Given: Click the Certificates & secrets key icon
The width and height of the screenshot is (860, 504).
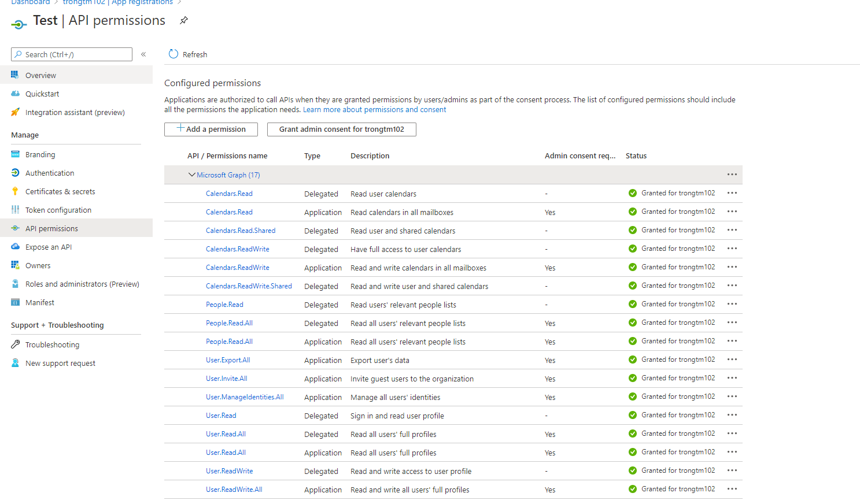Looking at the screenshot, I should (15, 191).
